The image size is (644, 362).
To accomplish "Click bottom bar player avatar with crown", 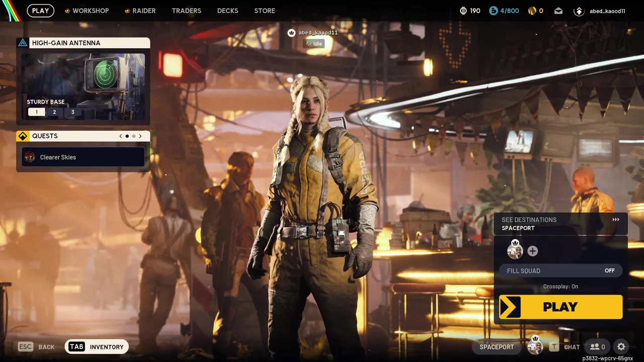I will 535,345.
